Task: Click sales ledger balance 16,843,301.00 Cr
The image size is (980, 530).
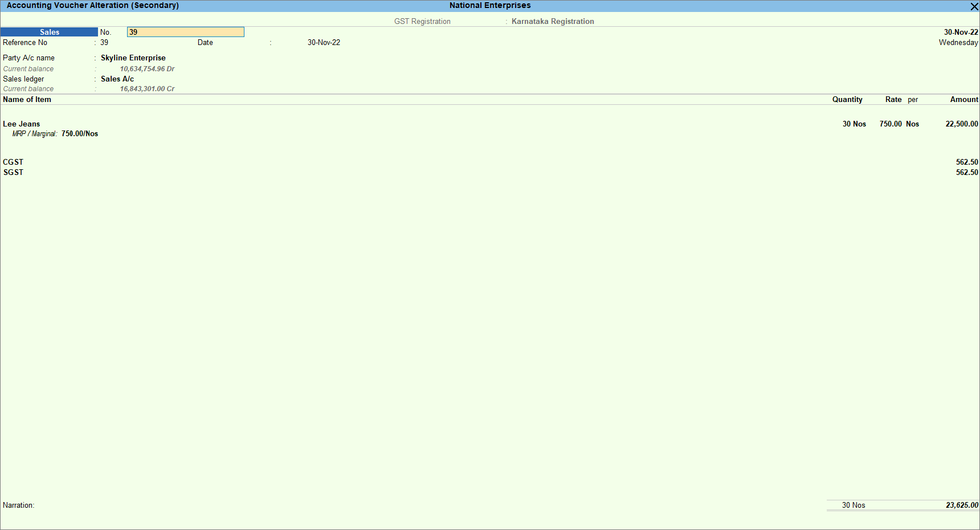Action: 147,88
